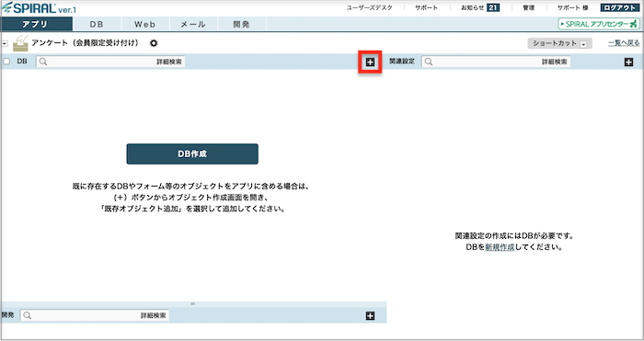Viewport: 644px width, 341px height.
Task: Focus the 開発 search input field
Action: [x=95, y=315]
